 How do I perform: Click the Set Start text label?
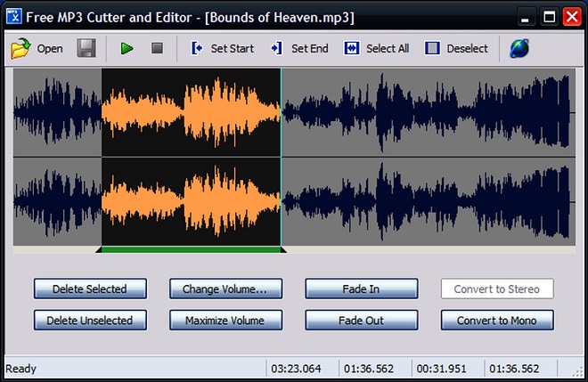point(233,49)
